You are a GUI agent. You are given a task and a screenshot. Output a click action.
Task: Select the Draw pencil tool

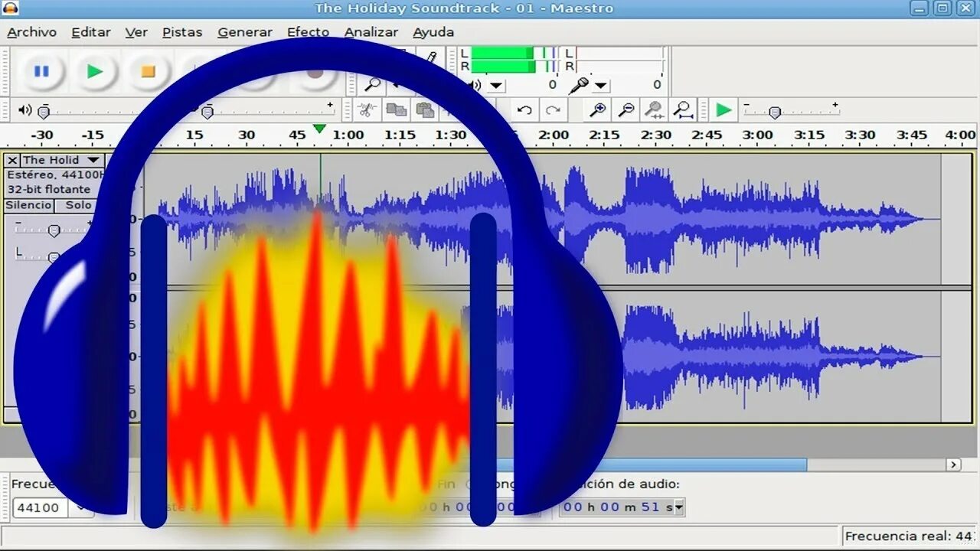(x=431, y=58)
